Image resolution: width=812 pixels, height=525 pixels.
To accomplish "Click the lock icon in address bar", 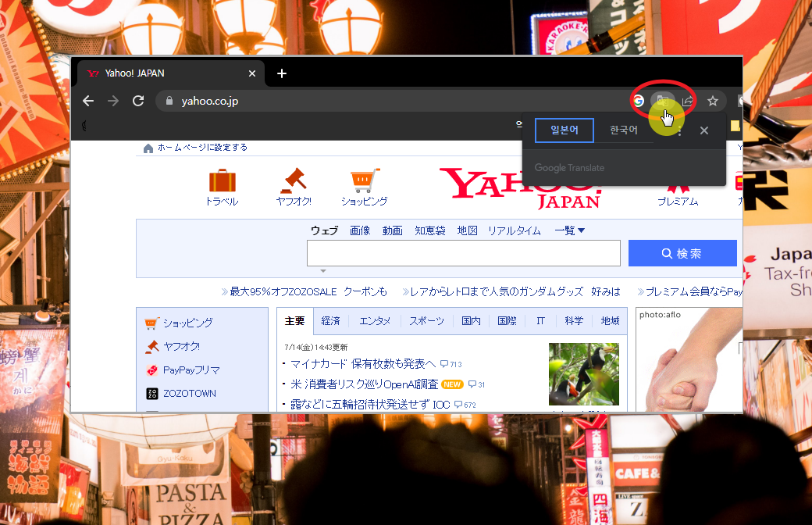I will click(169, 101).
